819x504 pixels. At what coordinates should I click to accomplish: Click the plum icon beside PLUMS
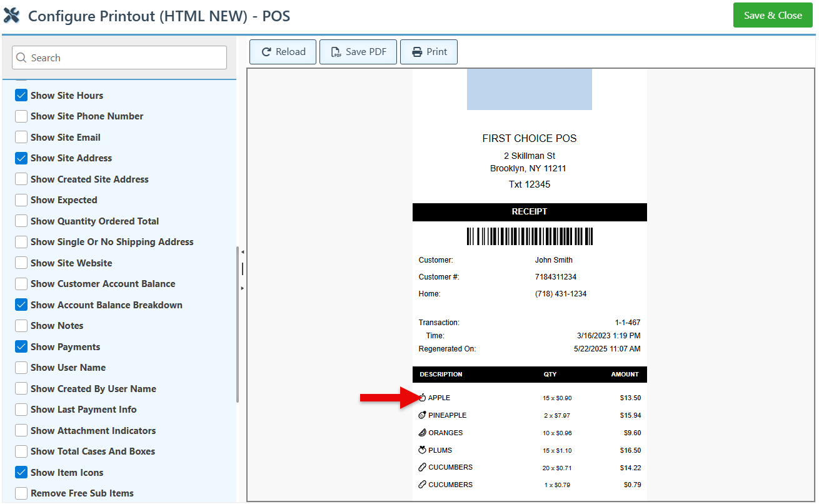pyautogui.click(x=422, y=450)
